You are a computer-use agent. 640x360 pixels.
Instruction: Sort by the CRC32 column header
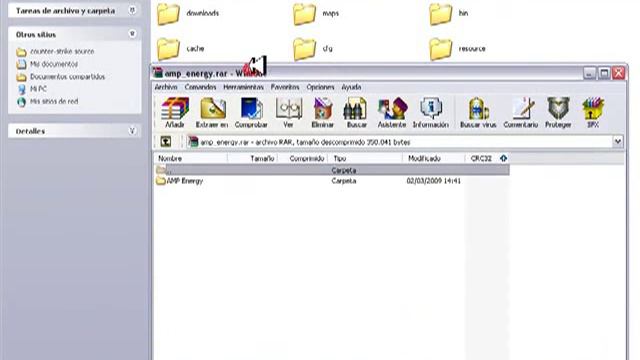pyautogui.click(x=488, y=158)
